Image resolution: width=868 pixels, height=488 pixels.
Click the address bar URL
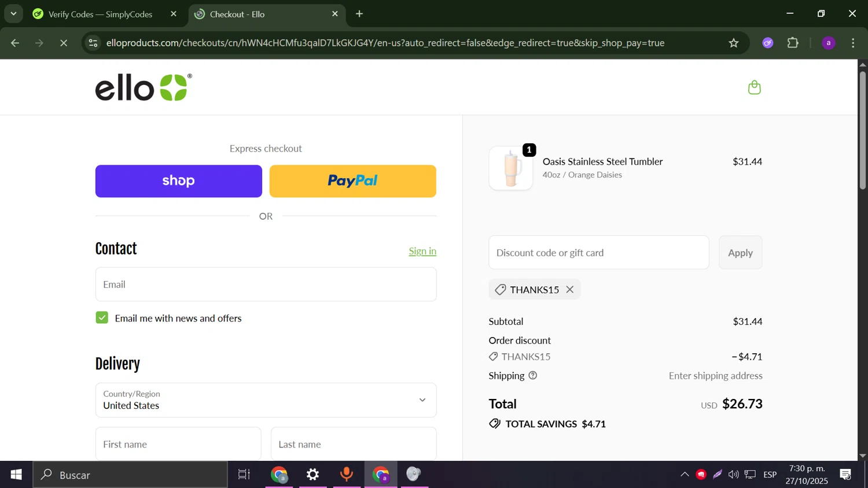[x=385, y=43]
